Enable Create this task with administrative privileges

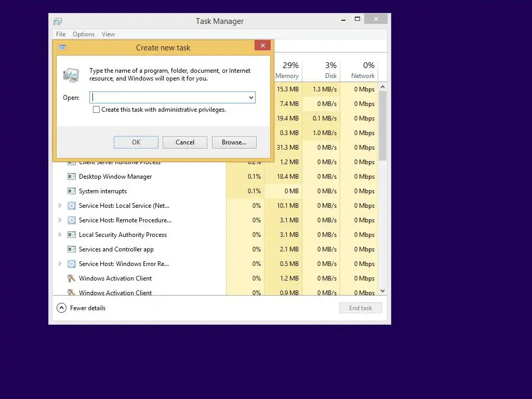coord(96,110)
